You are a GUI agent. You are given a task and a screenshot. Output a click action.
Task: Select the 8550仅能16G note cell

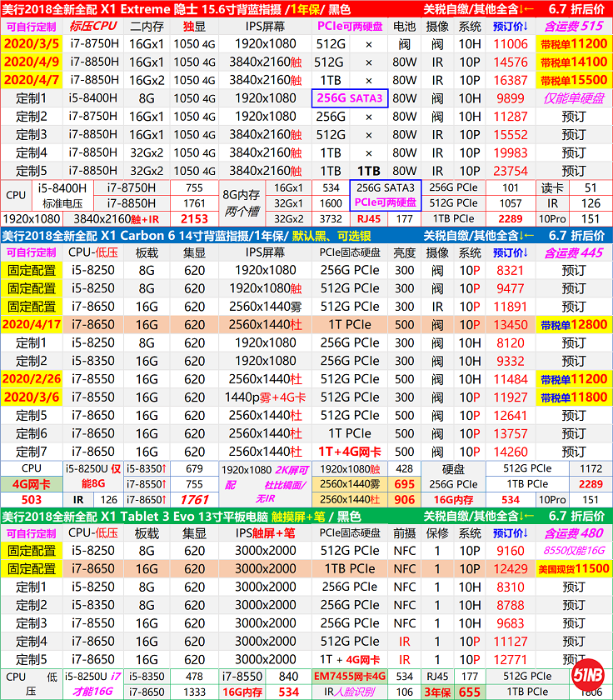pos(574,551)
